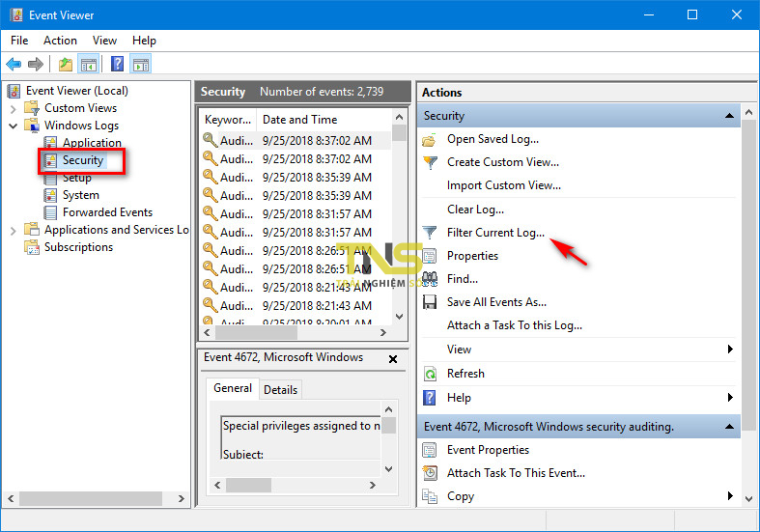The image size is (760, 532).
Task: Expand the Custom Views tree node
Action: (x=14, y=108)
